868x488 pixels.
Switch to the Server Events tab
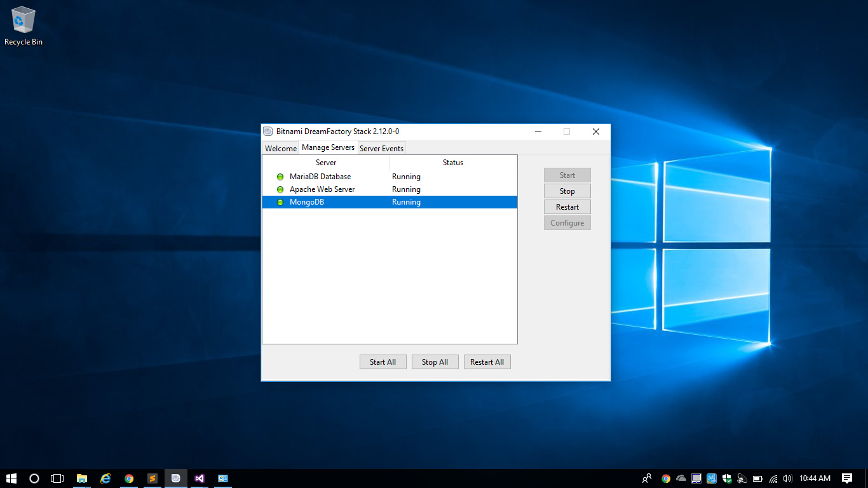tap(381, 148)
